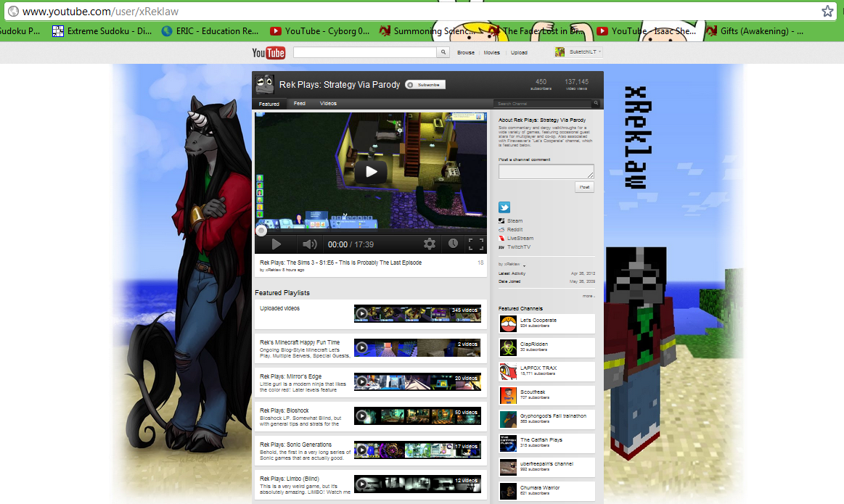Click play icon on Limbo (Blind) playlist
The width and height of the screenshot is (844, 504).
tap(362, 484)
